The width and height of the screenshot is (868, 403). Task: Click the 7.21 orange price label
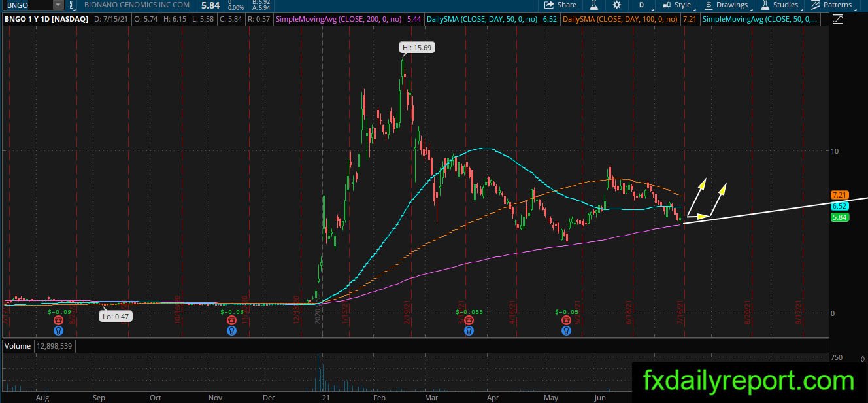[839, 195]
